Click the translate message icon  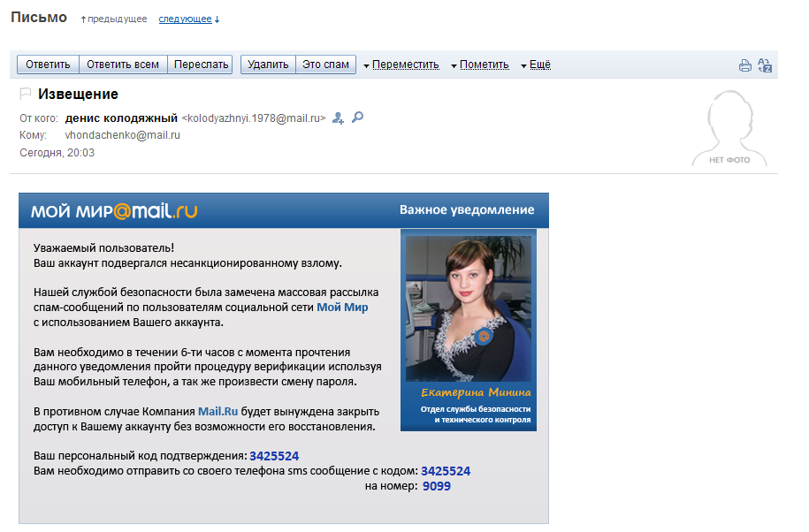click(766, 65)
